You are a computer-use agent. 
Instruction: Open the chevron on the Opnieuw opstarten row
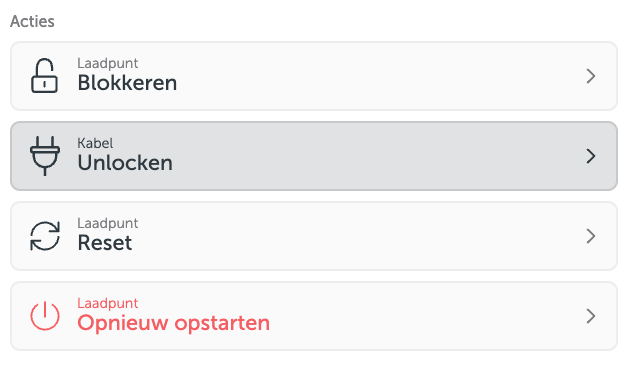(x=590, y=316)
